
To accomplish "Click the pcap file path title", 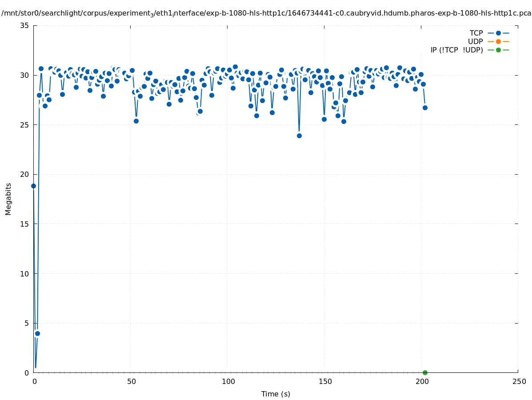I will pos(266,13).
